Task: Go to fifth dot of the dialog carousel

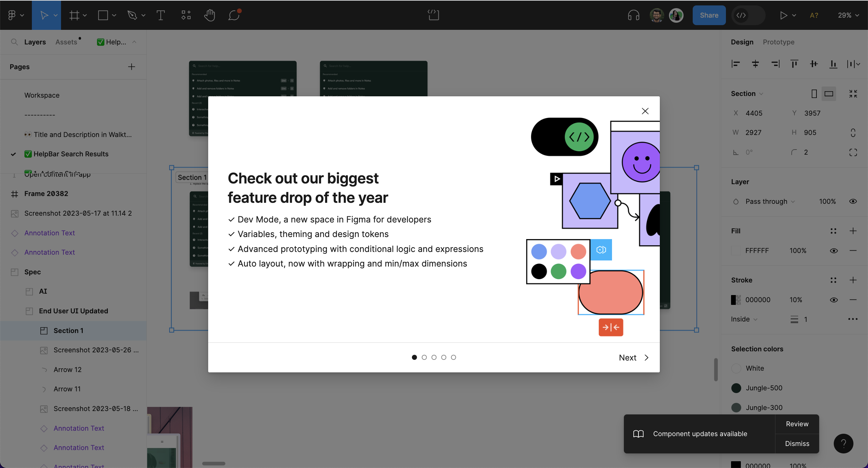Action: (x=453, y=357)
